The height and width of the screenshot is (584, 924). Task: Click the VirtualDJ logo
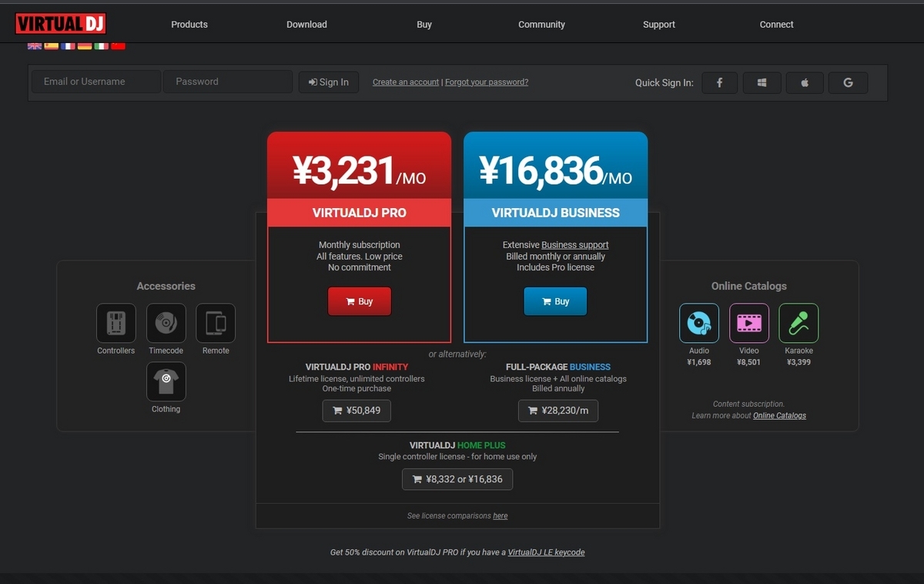tap(61, 24)
